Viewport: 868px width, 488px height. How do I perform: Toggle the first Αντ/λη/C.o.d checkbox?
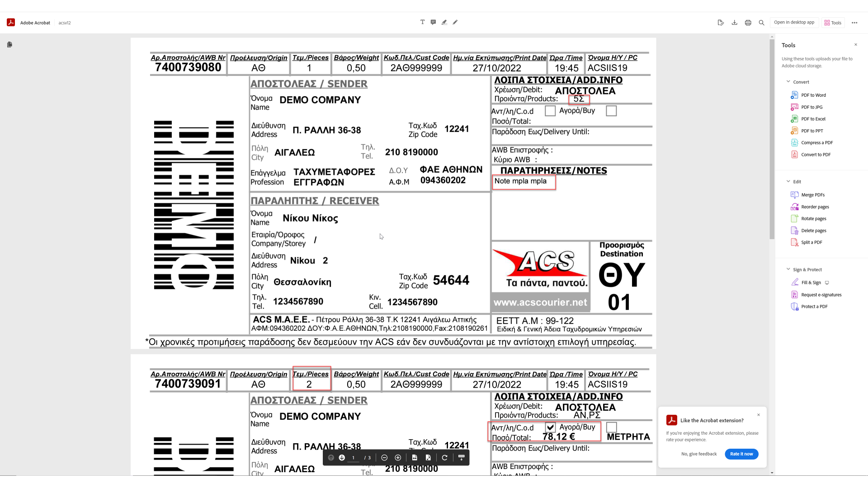click(x=550, y=111)
